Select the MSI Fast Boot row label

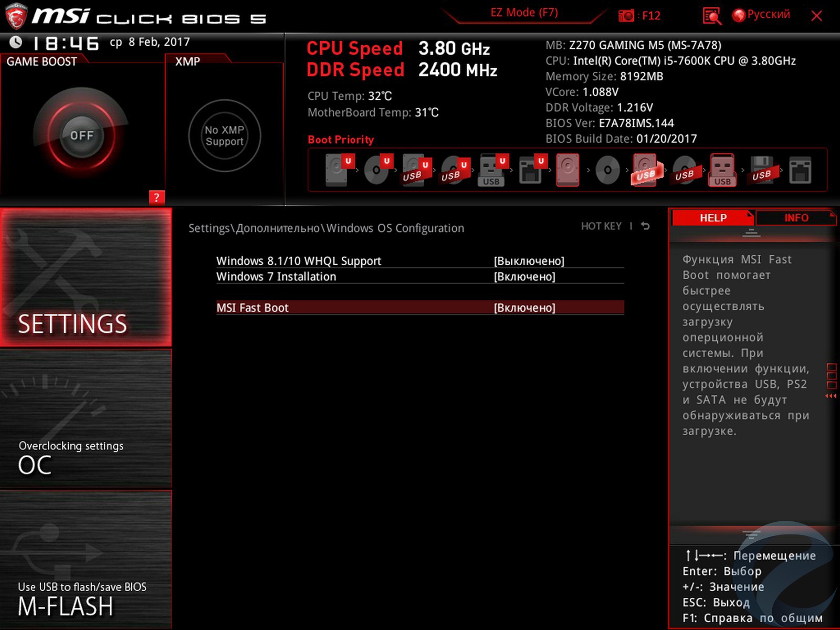(x=253, y=308)
